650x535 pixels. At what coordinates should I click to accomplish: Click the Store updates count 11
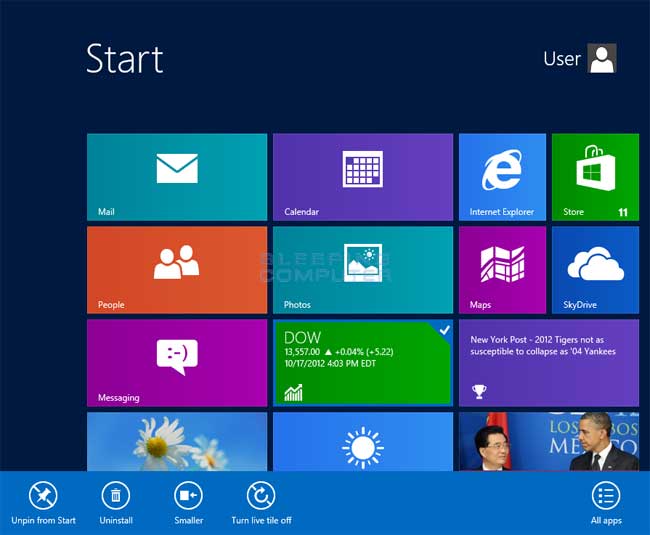tap(623, 212)
